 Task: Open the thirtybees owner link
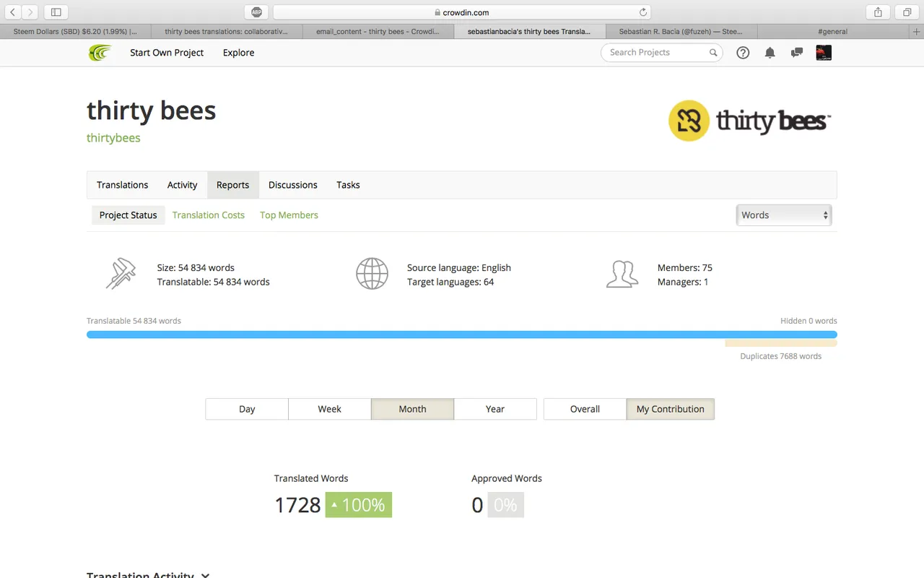coord(113,138)
